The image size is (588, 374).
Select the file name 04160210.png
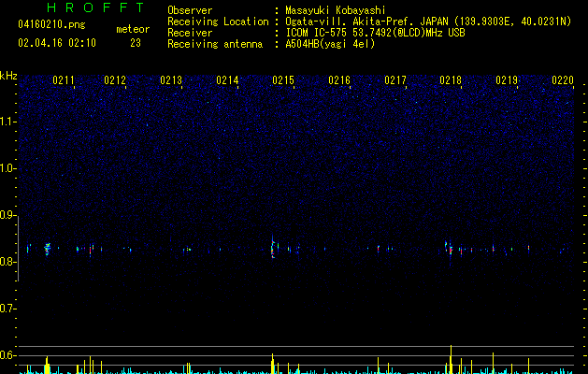pyautogui.click(x=51, y=25)
